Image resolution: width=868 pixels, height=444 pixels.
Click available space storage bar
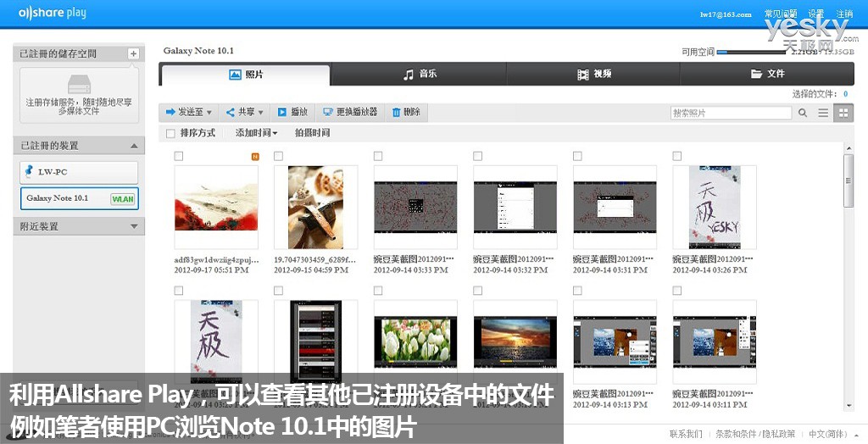pos(751,52)
